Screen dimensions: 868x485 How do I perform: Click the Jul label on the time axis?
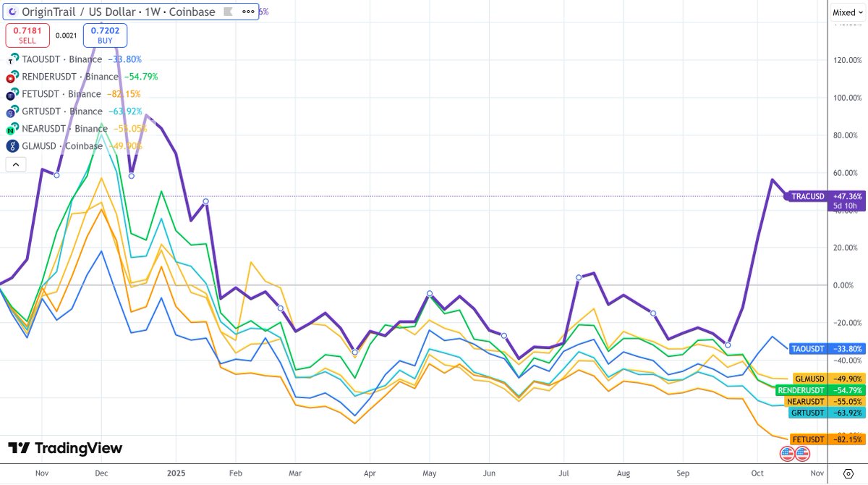563,472
